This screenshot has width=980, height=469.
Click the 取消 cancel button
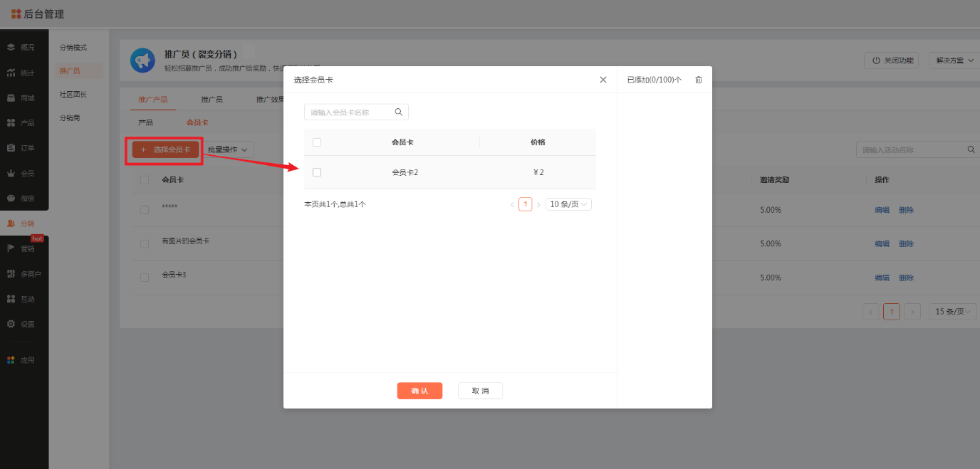click(480, 391)
